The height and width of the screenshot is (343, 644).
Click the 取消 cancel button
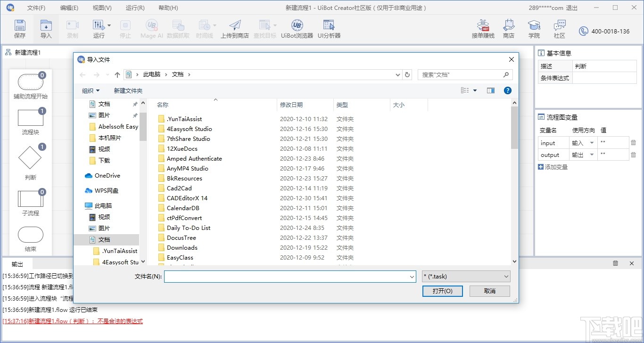(490, 291)
